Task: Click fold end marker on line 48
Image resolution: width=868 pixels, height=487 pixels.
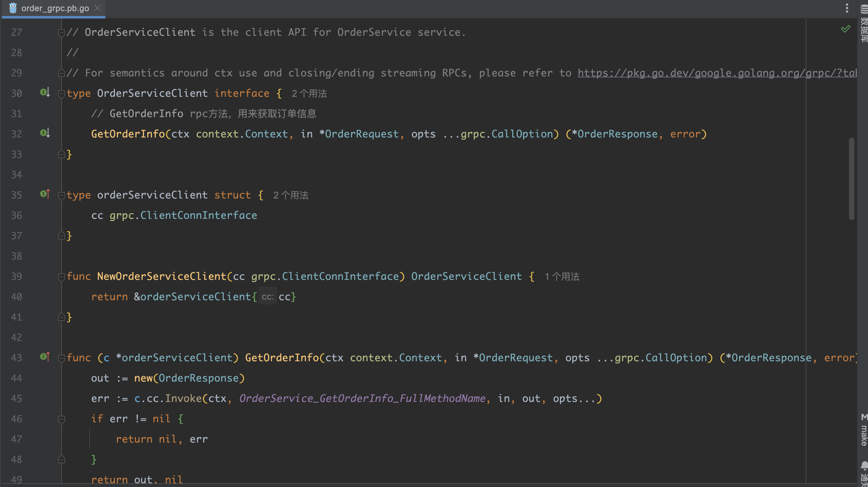Action: coord(61,459)
